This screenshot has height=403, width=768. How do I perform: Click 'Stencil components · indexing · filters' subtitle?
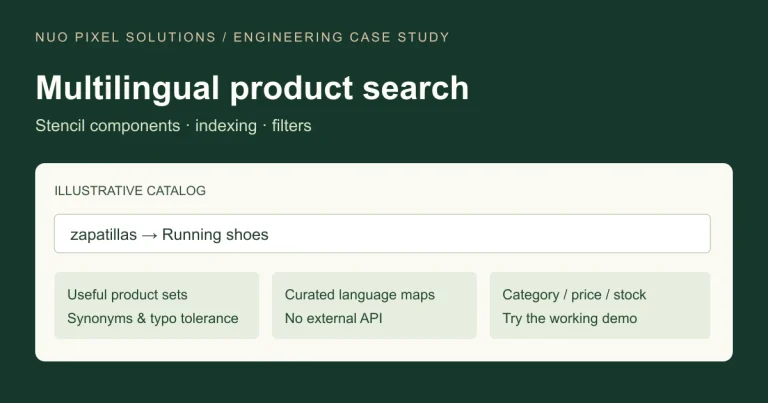[x=173, y=126]
